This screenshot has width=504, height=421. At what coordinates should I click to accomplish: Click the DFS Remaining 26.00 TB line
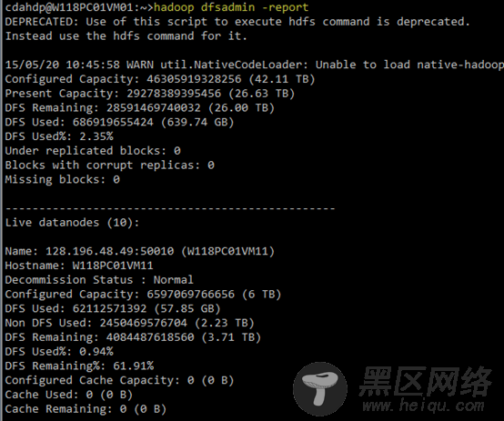click(x=140, y=107)
